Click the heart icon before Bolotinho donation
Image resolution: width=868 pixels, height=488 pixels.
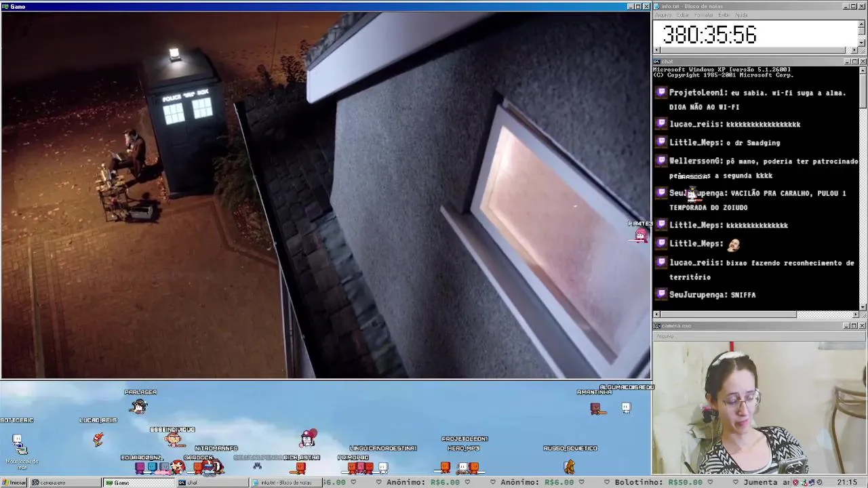point(607,483)
